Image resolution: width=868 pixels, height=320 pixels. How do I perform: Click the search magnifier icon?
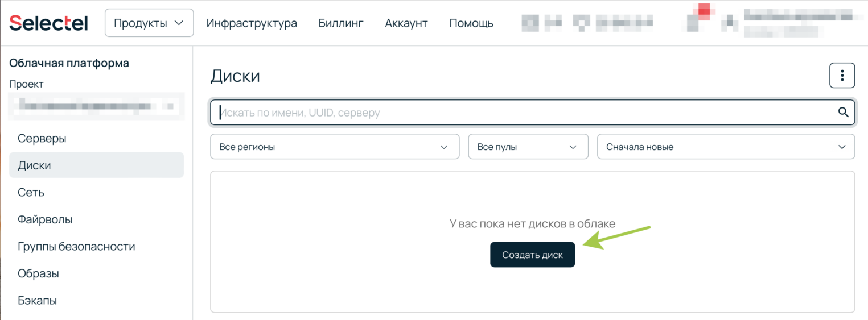point(843,113)
